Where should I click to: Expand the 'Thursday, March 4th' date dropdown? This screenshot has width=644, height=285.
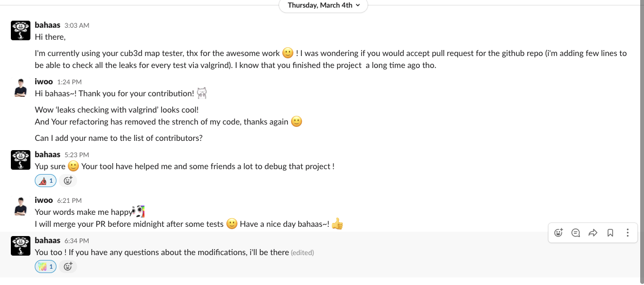[x=324, y=5]
